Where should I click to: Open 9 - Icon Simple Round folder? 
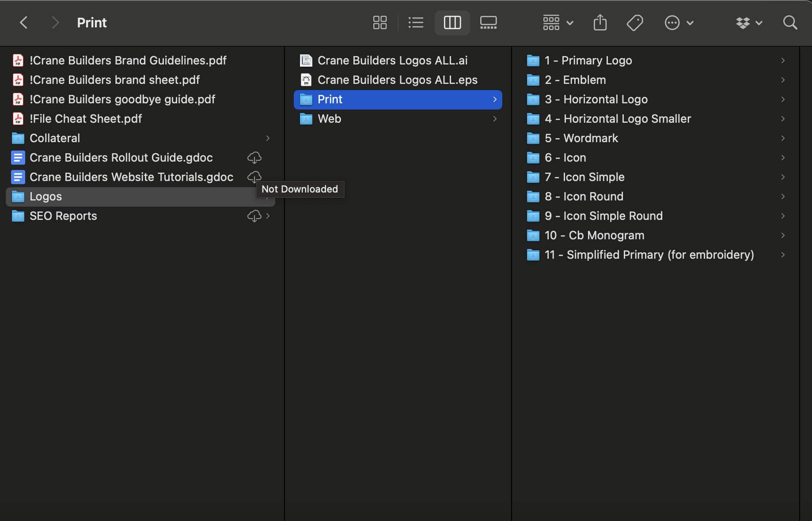pos(656,216)
